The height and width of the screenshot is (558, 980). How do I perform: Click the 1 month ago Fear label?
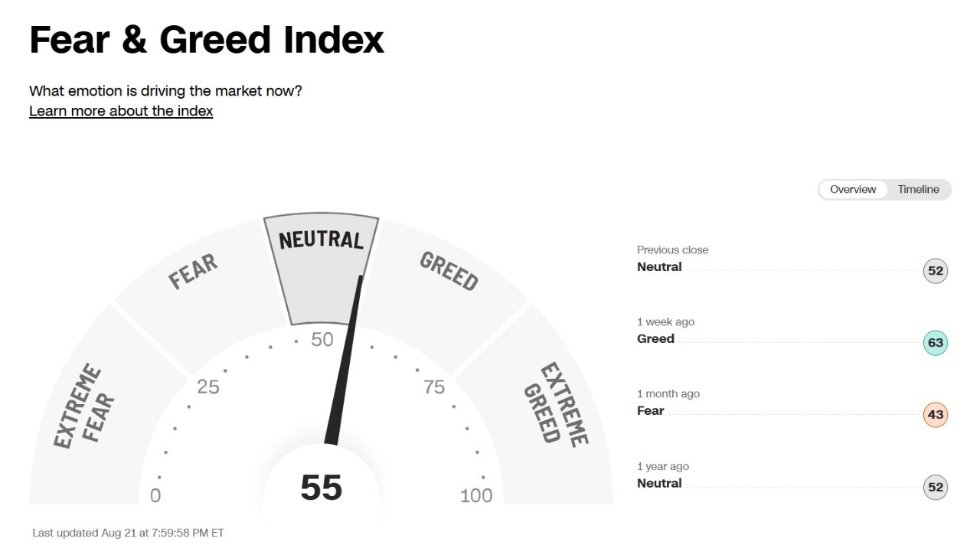pyautogui.click(x=651, y=411)
